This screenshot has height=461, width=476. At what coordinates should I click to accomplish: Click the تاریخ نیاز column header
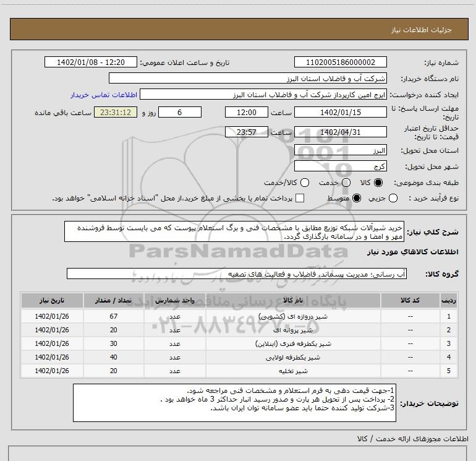pyautogui.click(x=52, y=301)
